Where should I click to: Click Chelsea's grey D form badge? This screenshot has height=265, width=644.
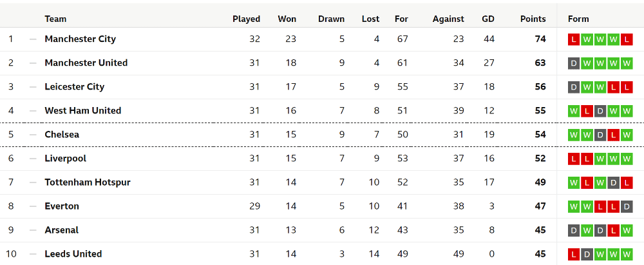tap(600, 135)
